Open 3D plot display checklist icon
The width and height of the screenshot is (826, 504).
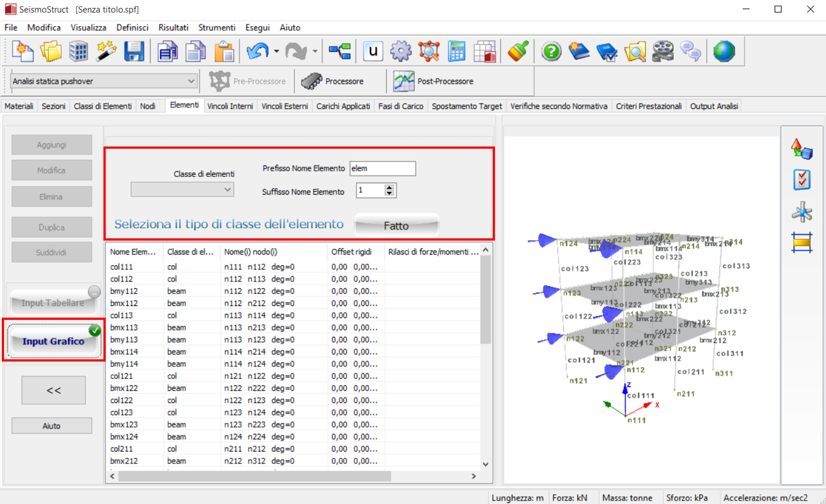pos(801,180)
